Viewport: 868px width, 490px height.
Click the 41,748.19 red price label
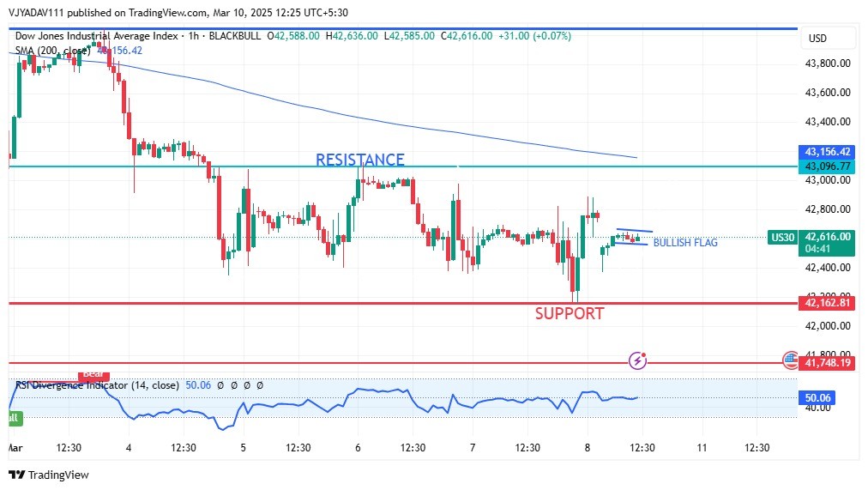pos(827,363)
